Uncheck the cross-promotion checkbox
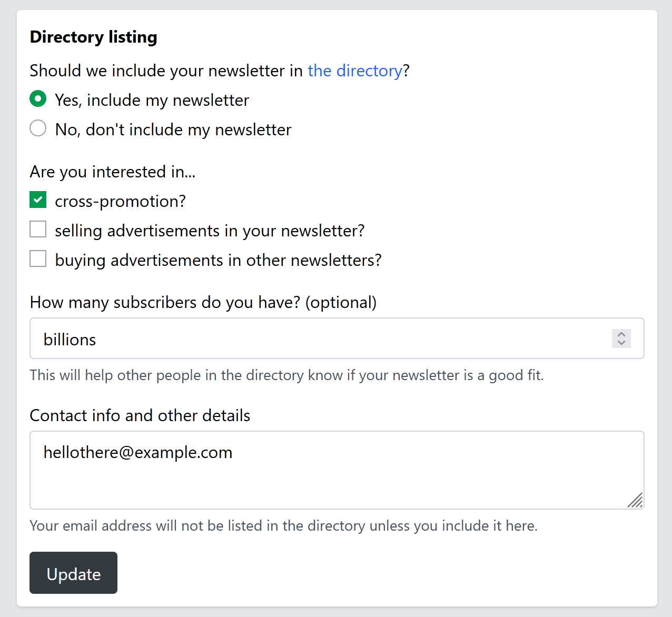Viewport: 672px width, 617px height. coord(38,200)
